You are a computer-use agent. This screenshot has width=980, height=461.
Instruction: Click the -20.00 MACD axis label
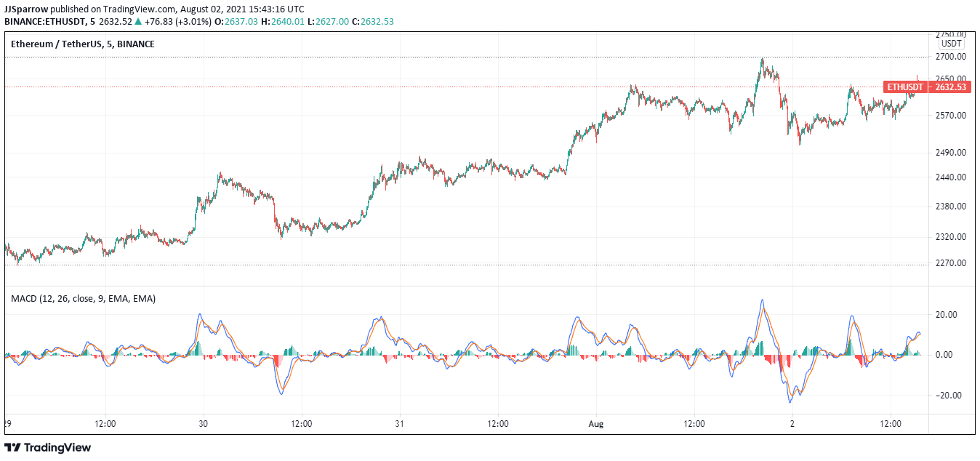tap(947, 396)
